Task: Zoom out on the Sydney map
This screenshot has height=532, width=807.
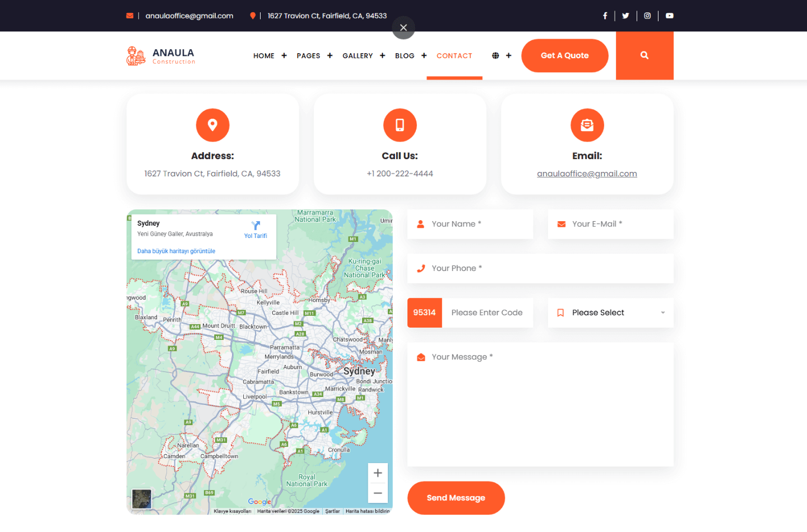Action: 378,493
